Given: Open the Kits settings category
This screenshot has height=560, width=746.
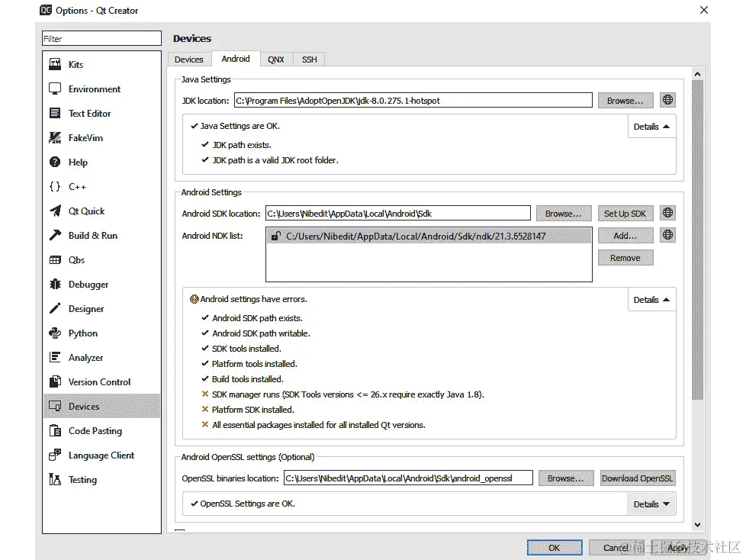Looking at the screenshot, I should pos(101,64).
